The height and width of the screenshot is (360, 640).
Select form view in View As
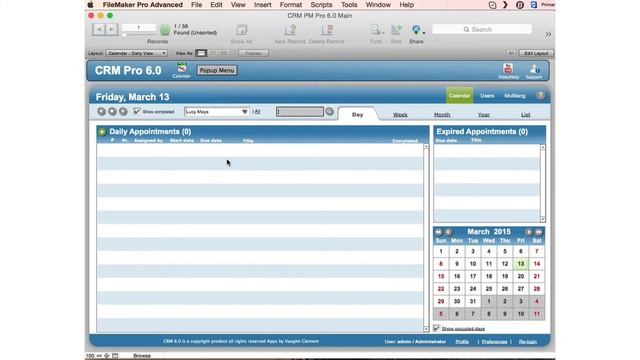tap(201, 53)
